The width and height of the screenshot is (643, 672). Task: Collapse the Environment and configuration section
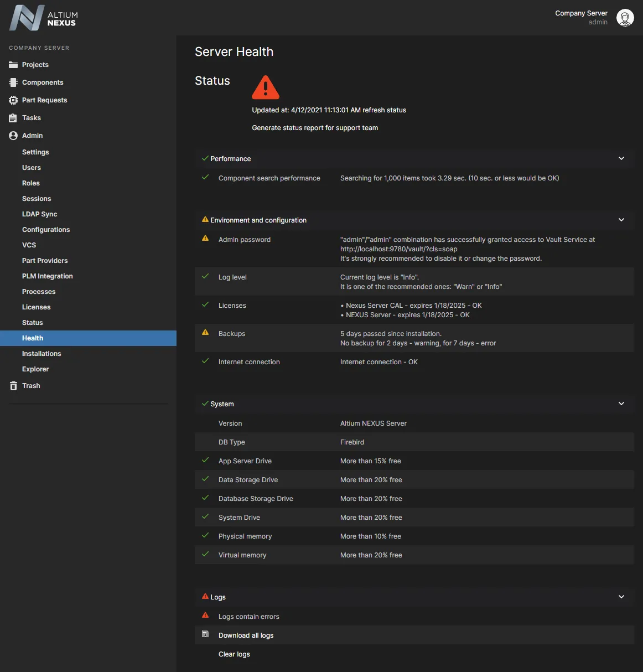[x=621, y=220]
